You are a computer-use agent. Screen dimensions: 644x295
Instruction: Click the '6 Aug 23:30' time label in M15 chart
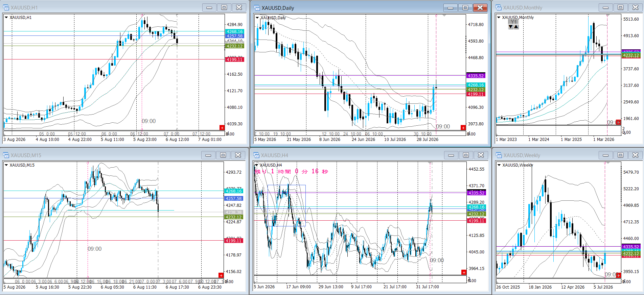[210, 287]
